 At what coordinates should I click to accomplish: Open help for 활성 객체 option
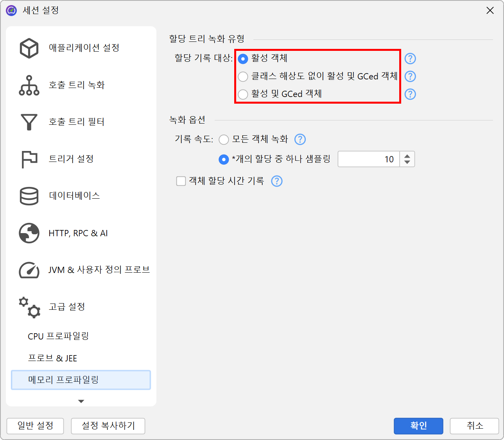[x=410, y=59]
